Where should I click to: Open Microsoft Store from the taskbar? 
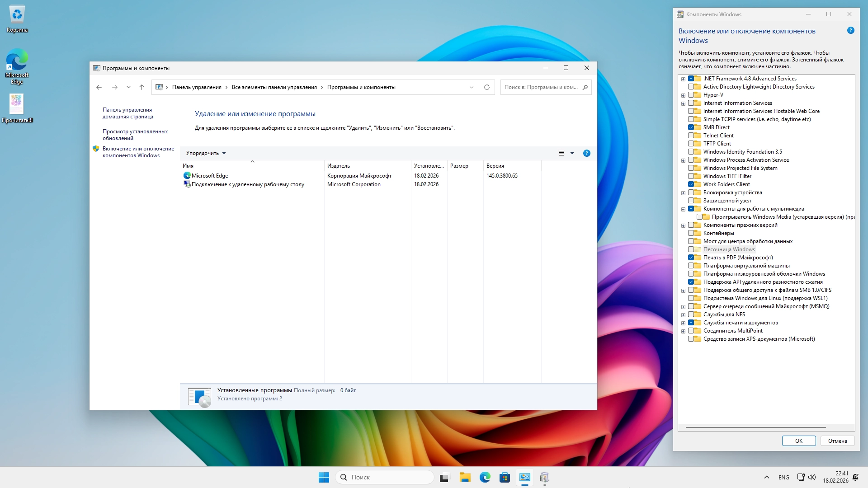(505, 477)
